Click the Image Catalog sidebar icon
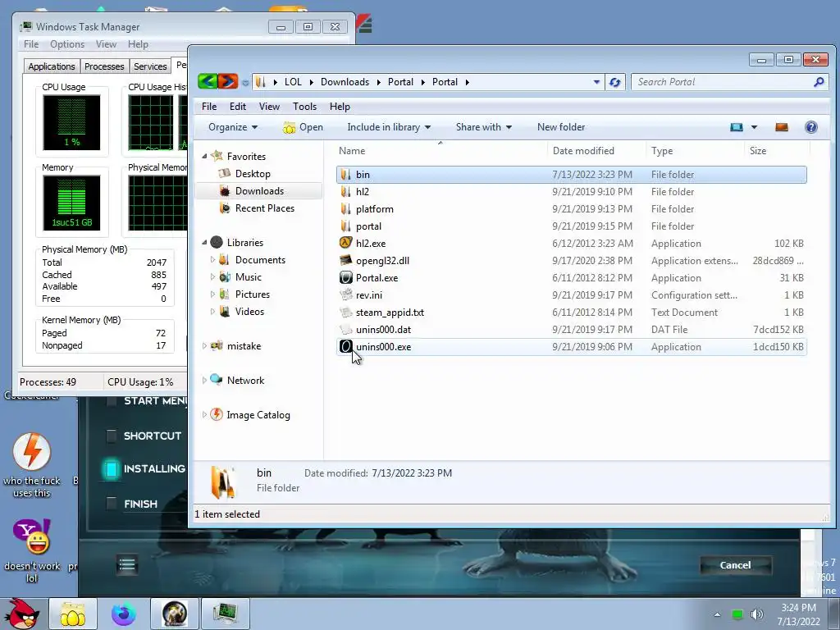 point(217,414)
